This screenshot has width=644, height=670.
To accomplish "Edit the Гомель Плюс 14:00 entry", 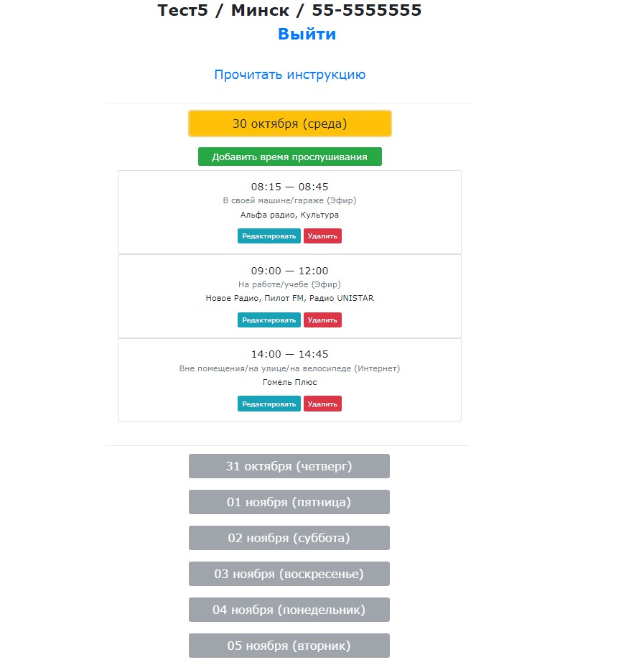I will click(269, 404).
